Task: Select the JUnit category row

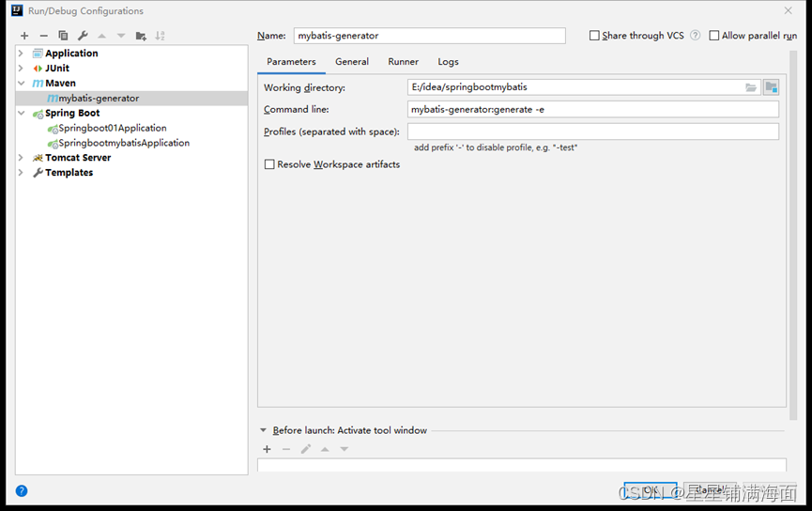Action: (131, 69)
